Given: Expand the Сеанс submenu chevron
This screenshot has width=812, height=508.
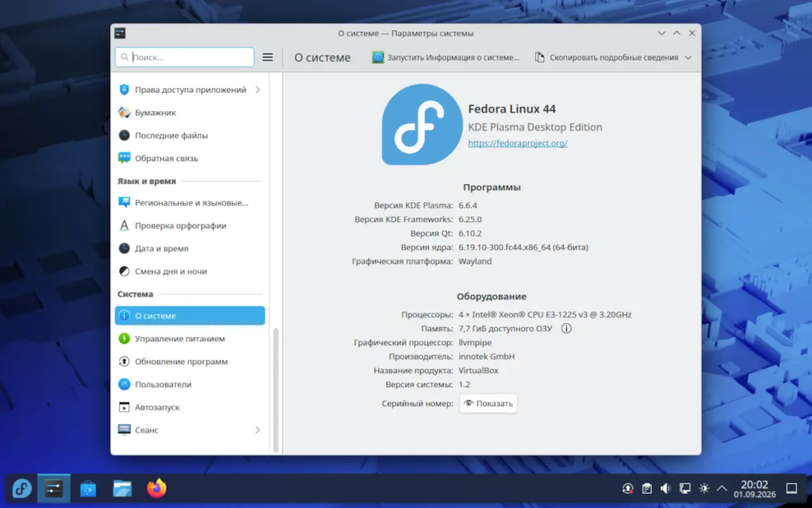Looking at the screenshot, I should point(258,429).
